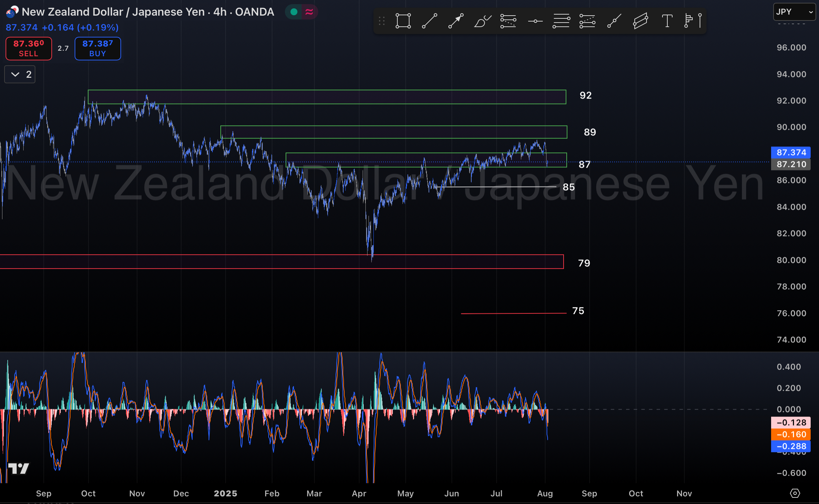Select the Extended Line tool
The image size is (819, 504).
pos(614,21)
